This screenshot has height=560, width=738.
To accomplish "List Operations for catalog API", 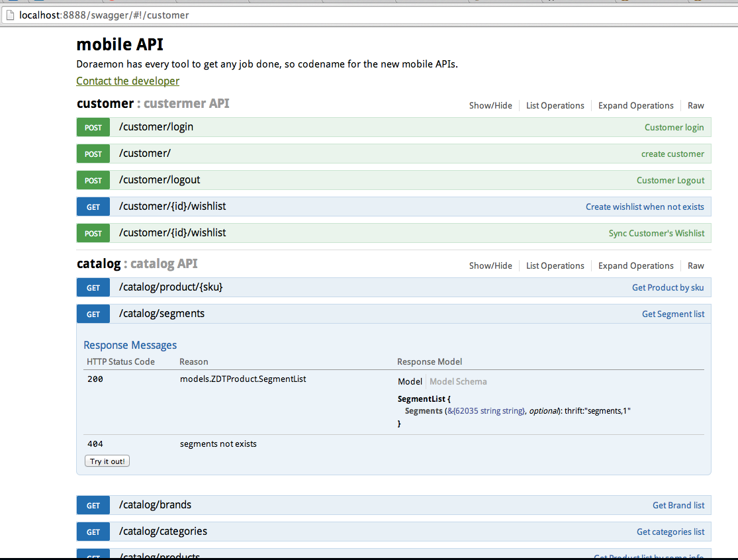I will [555, 266].
